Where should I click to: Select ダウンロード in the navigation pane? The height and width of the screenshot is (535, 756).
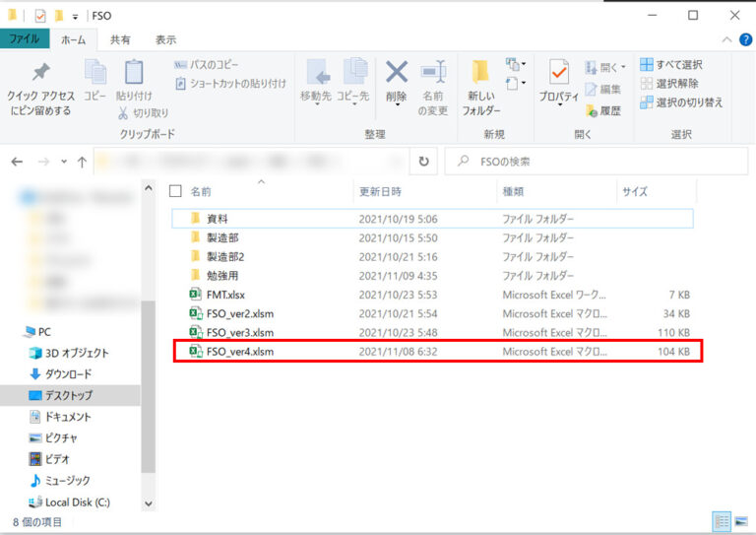pos(68,373)
